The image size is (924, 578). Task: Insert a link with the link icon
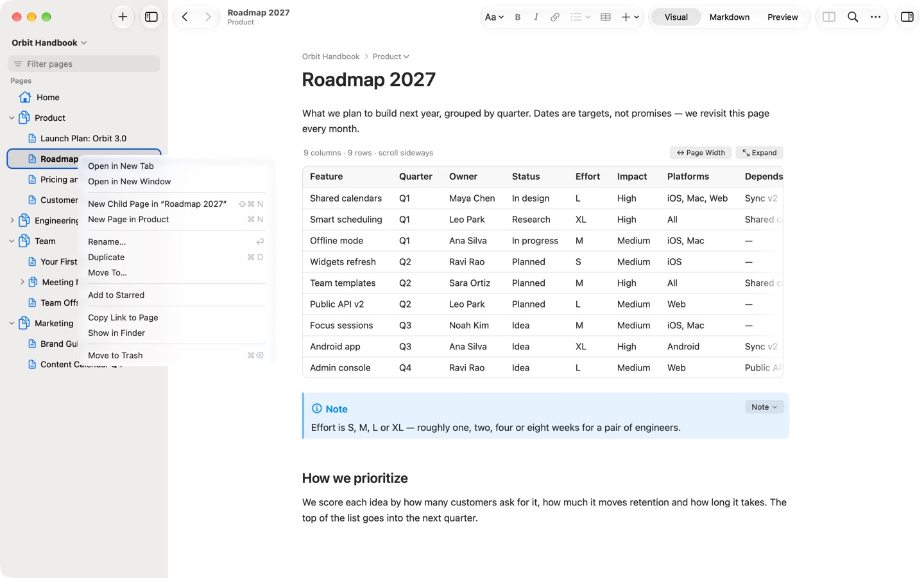point(555,17)
